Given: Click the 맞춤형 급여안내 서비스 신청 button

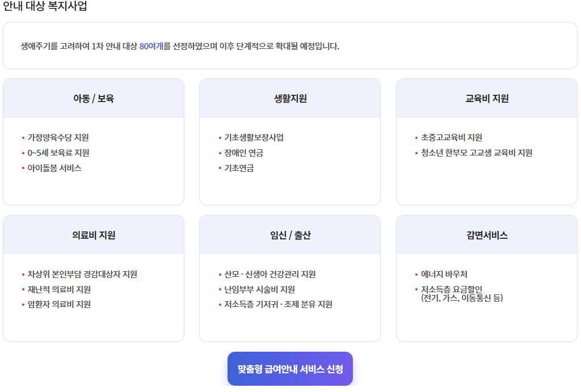Looking at the screenshot, I should pos(290,368).
